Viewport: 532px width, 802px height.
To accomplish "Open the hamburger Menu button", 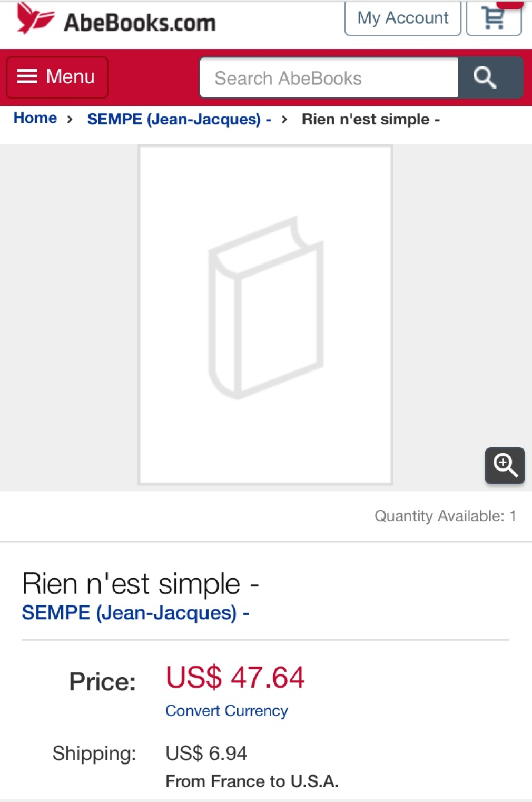I will click(x=57, y=77).
